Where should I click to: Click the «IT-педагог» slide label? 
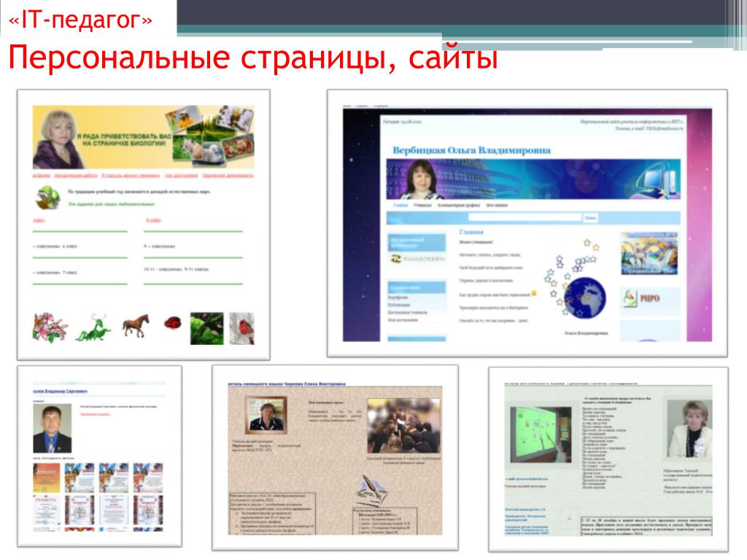(x=80, y=20)
